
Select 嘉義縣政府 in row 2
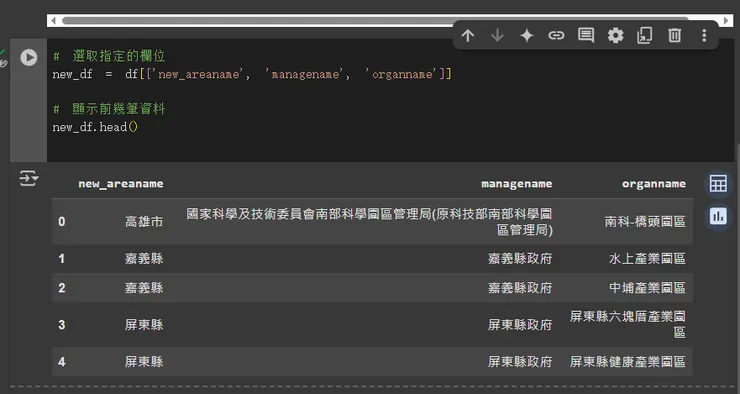pyautogui.click(x=520, y=288)
